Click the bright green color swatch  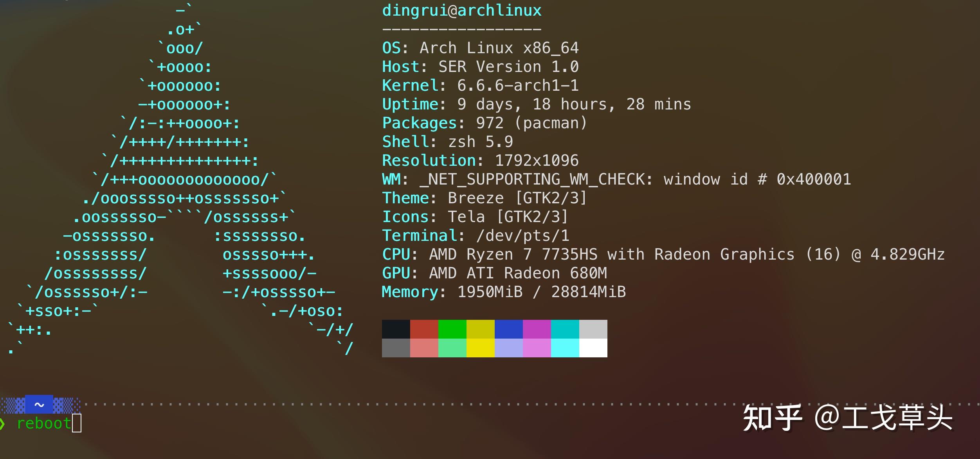[x=452, y=329]
